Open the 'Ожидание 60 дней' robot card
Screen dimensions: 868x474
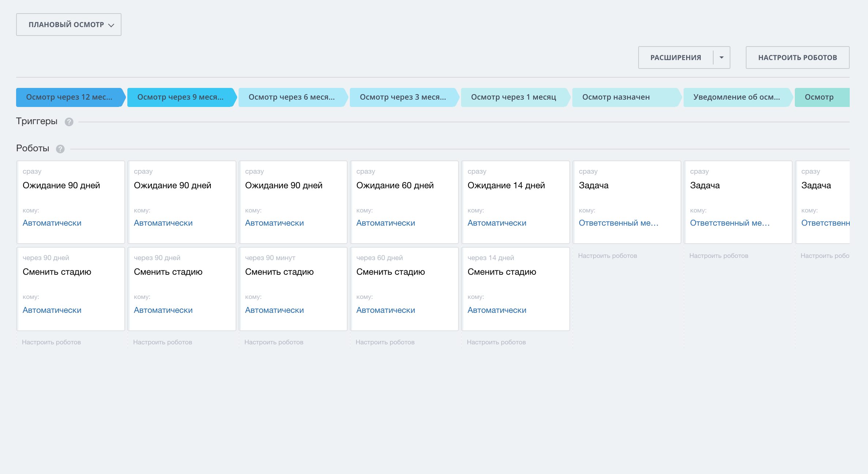pyautogui.click(x=395, y=185)
